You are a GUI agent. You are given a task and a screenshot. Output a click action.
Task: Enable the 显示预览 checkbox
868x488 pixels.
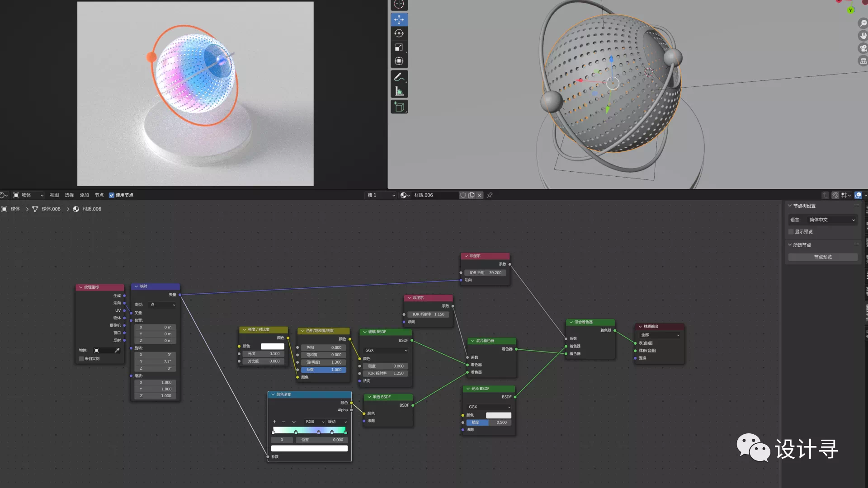(791, 232)
